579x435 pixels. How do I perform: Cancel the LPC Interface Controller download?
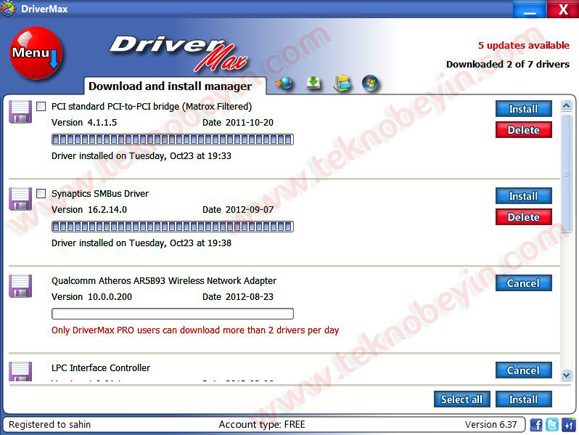click(524, 370)
